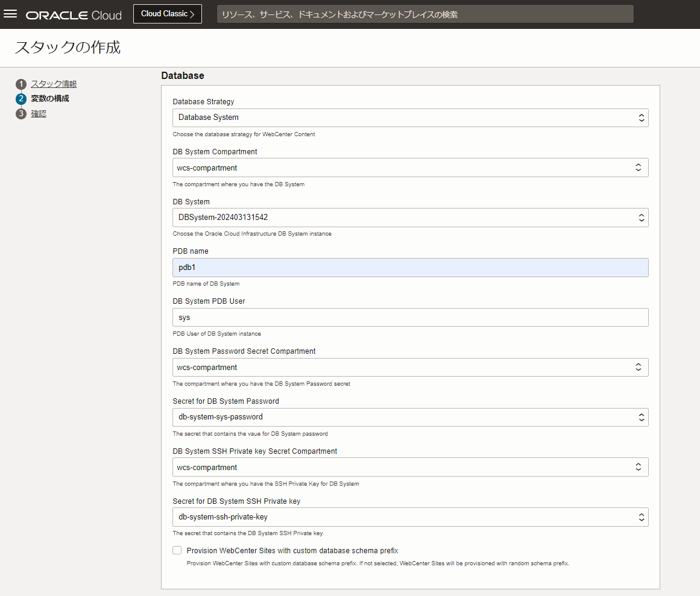Click 'PDB name of DB System' help text
This screenshot has width=700, height=596.
206,284
